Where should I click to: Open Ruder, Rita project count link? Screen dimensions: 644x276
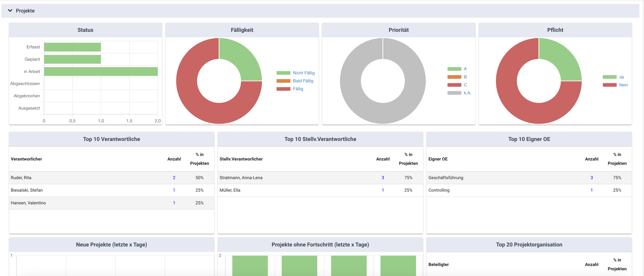click(174, 178)
